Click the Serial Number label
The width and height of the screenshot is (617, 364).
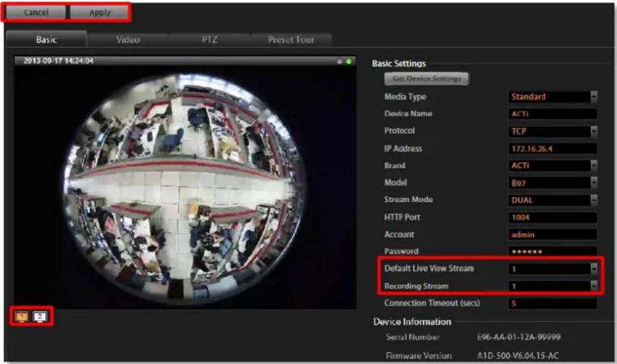coord(413,337)
